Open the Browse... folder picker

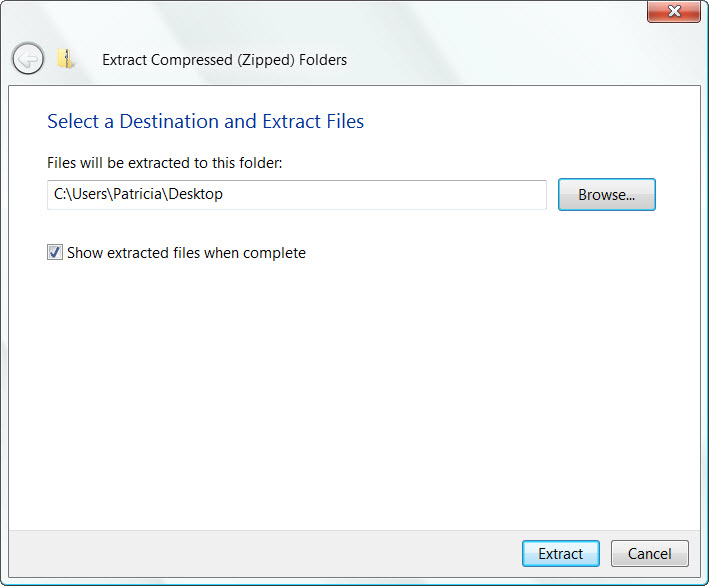click(x=606, y=194)
